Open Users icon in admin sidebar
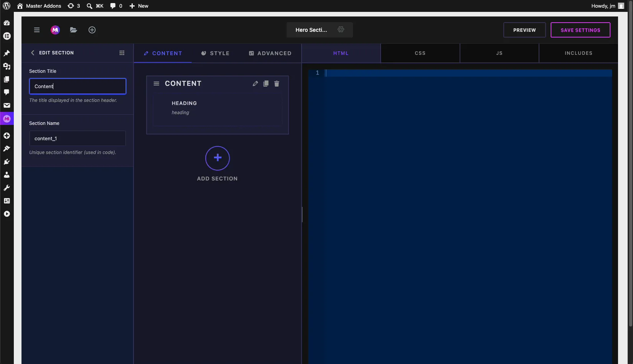The width and height of the screenshot is (633, 364). tap(7, 175)
